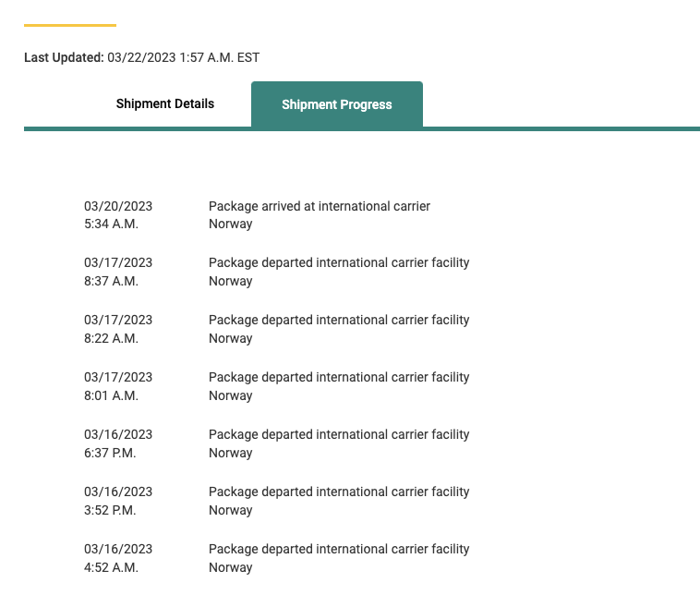This screenshot has height=595, width=700.
Task: Click Norway location under the 4:52 A.M. entry
Action: [230, 568]
